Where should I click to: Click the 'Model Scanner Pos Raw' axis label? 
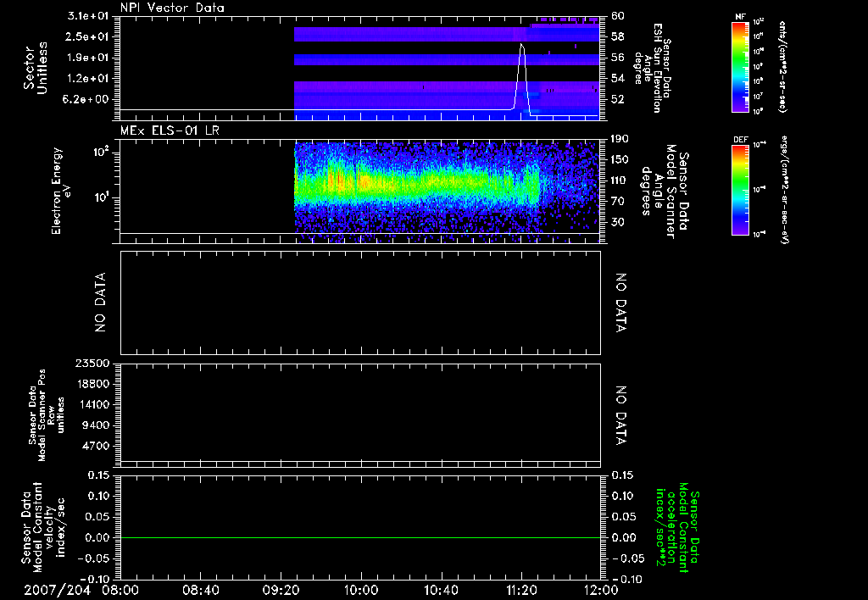pyautogui.click(x=46, y=415)
